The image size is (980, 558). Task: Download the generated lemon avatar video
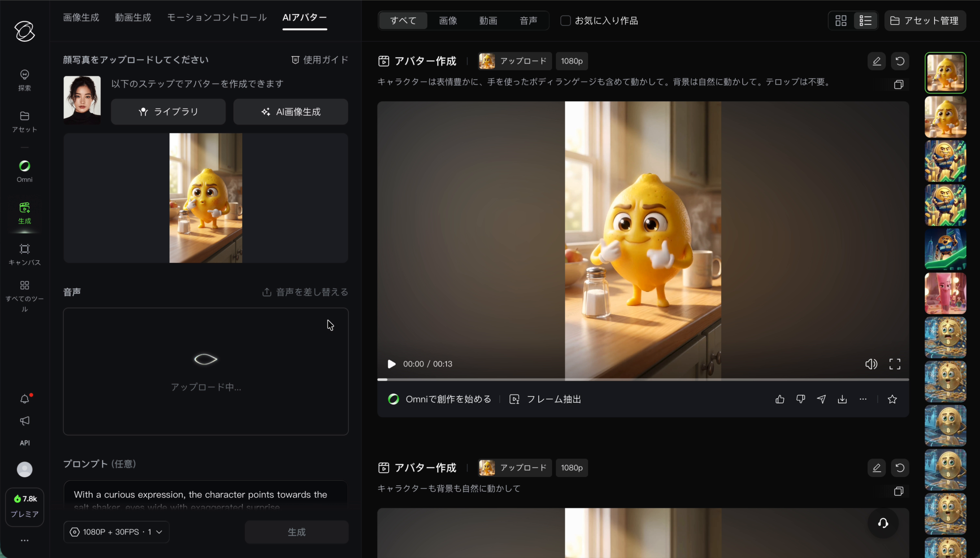[x=842, y=399]
